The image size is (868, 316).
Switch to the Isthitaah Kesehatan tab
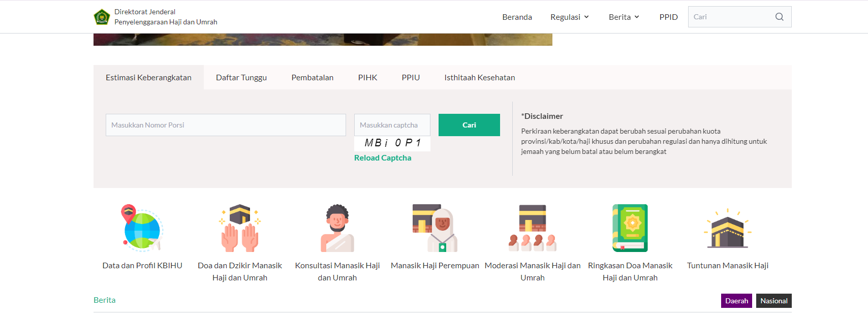479,78
